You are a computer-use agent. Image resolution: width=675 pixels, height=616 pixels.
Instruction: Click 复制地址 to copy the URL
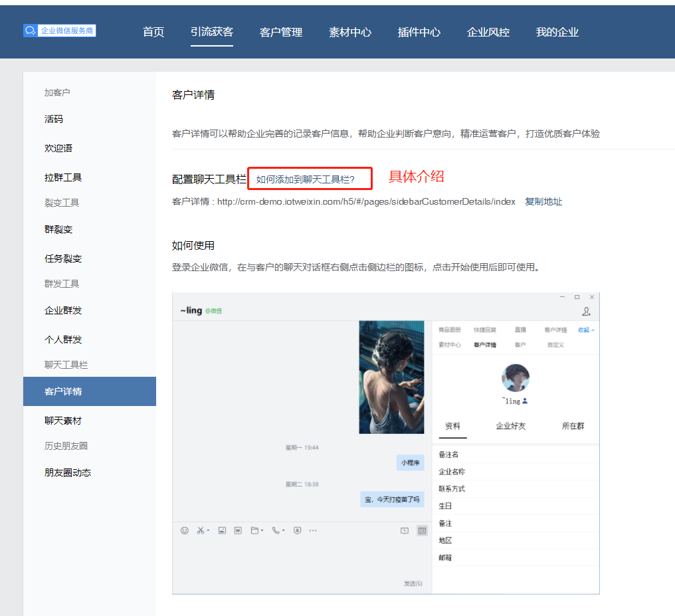coord(543,201)
